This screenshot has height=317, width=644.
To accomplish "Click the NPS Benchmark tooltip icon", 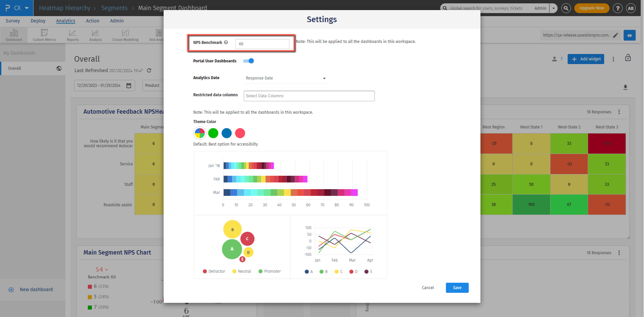I will click(x=226, y=42).
